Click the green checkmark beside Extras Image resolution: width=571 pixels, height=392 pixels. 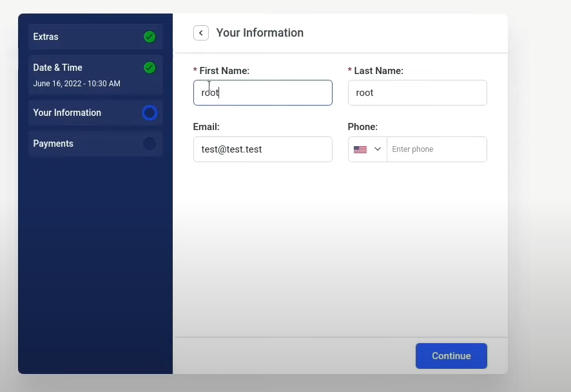click(x=150, y=37)
